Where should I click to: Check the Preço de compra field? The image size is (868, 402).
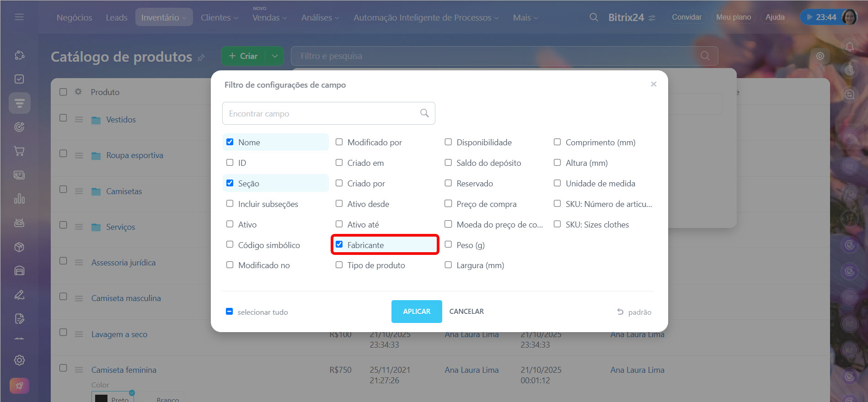pyautogui.click(x=448, y=204)
